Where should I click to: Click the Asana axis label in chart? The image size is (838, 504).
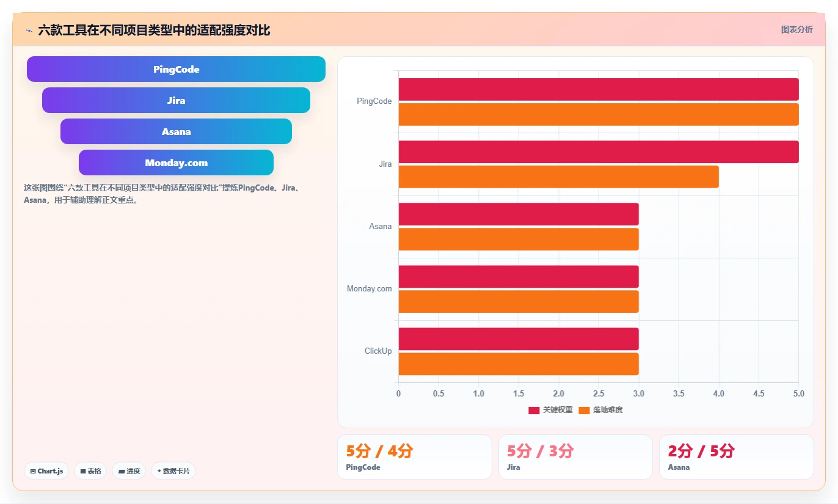coord(380,226)
